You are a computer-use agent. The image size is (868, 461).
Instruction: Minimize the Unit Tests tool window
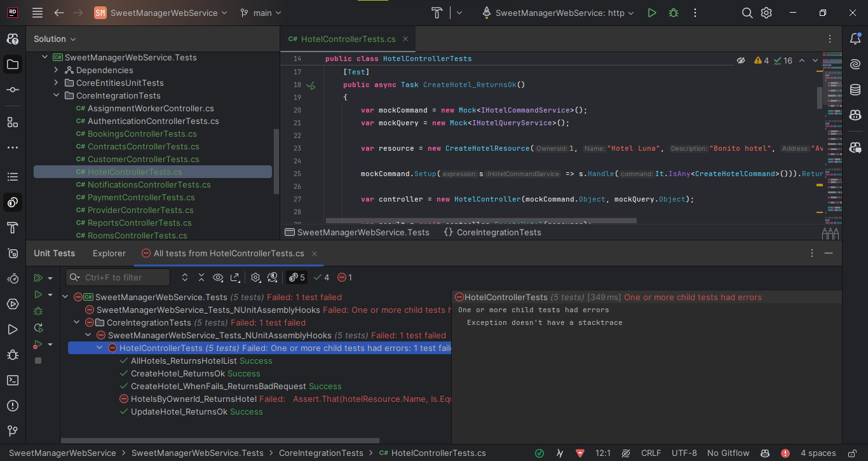[x=829, y=253]
